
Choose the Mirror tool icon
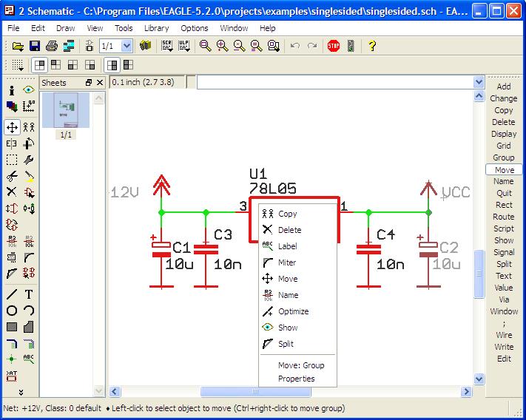point(11,143)
